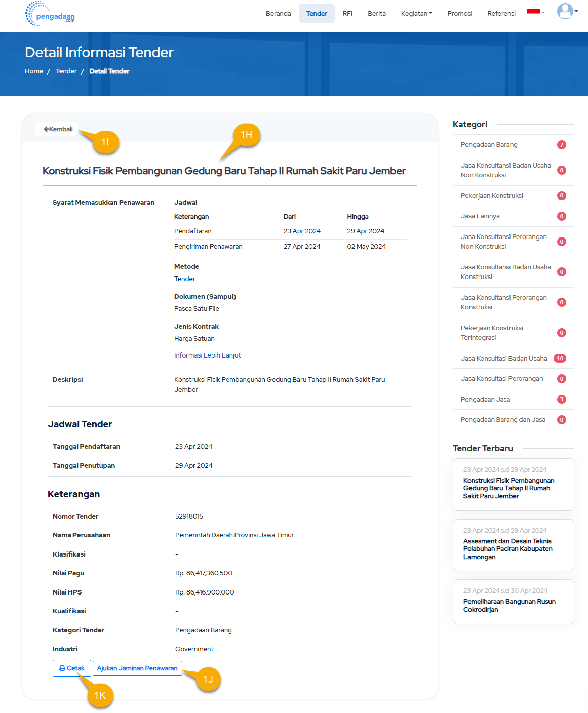Select Jasa Konsultansi Perorangan Non Konstruksi
This screenshot has height=713, width=588.
click(x=514, y=242)
